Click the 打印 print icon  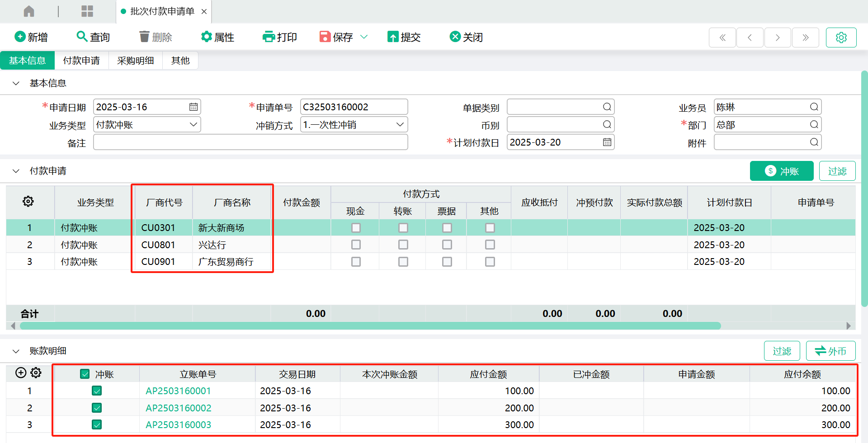tap(269, 37)
